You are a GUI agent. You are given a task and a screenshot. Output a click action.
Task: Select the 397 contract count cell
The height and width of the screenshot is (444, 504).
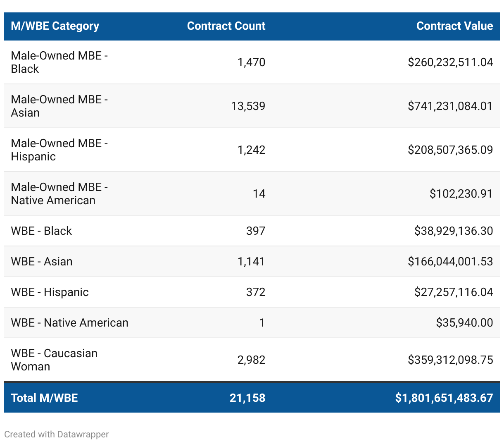pyautogui.click(x=255, y=231)
